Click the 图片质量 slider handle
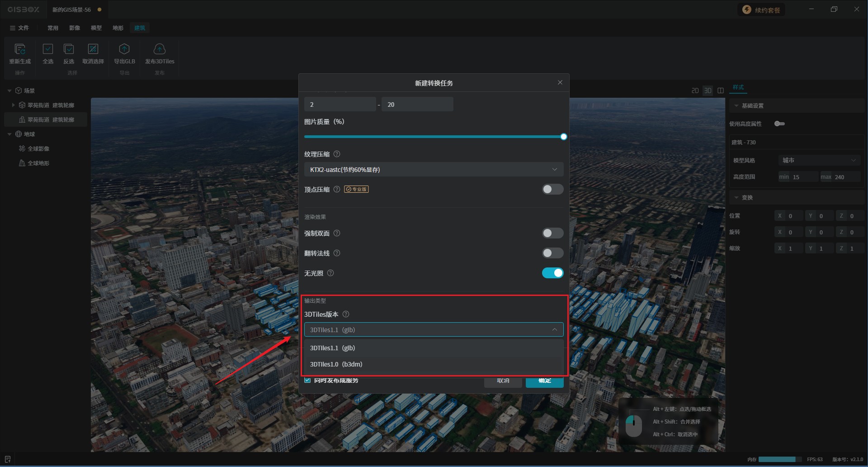Image resolution: width=868 pixels, height=467 pixels. coord(563,137)
